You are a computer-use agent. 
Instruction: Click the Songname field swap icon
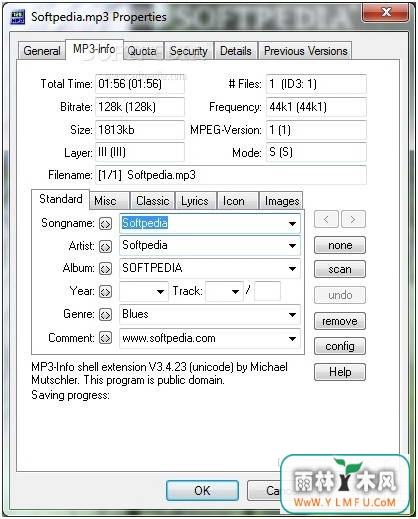coord(105,224)
